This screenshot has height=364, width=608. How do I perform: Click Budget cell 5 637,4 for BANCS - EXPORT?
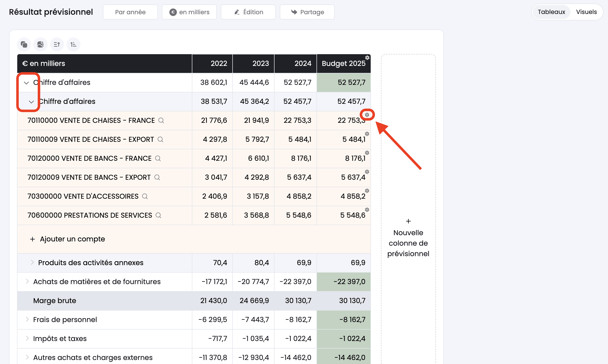[344, 177]
